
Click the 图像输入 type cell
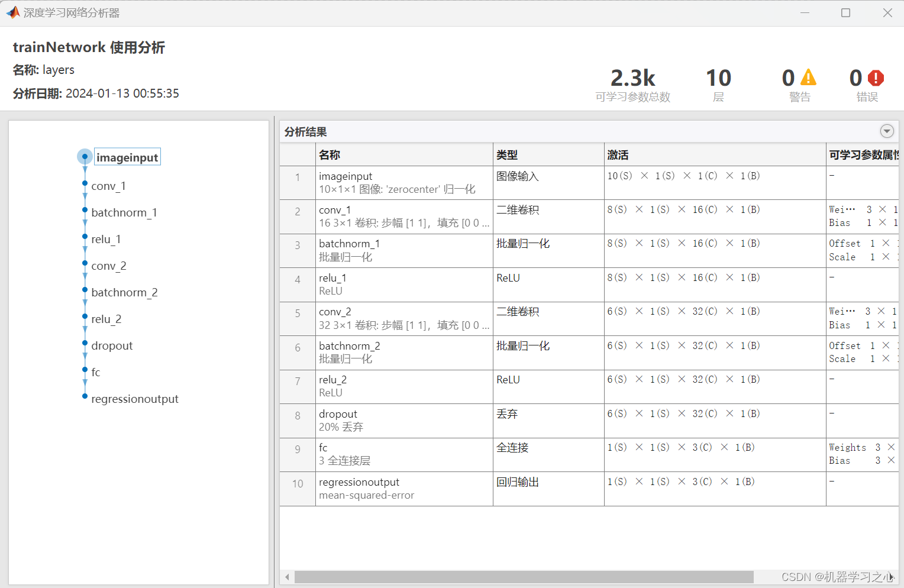(548, 183)
